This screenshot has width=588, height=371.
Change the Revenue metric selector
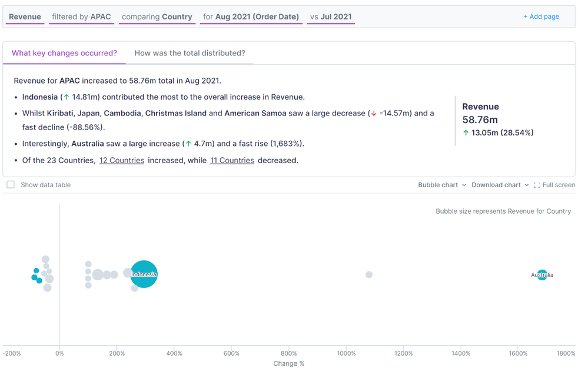point(25,17)
